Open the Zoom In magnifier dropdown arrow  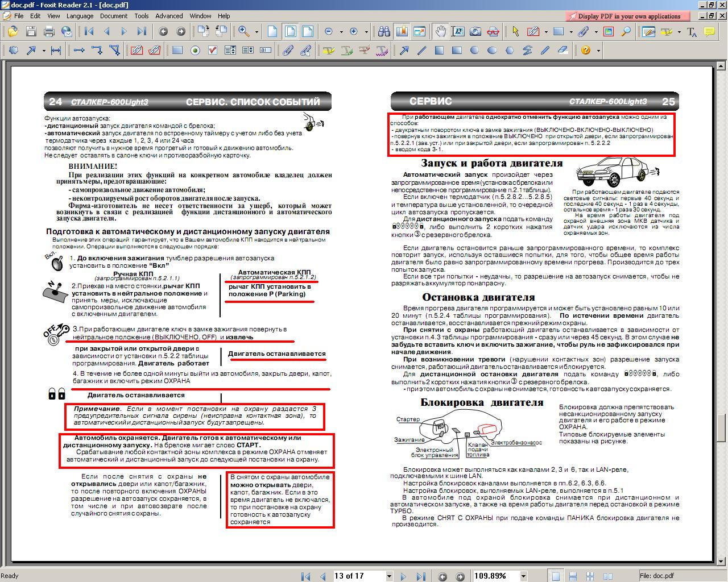(257, 32)
